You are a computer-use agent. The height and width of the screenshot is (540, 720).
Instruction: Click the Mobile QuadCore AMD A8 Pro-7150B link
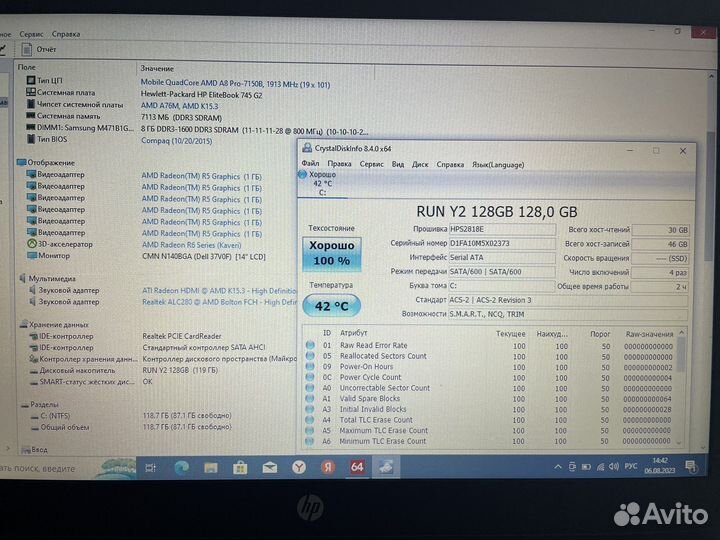[235, 83]
